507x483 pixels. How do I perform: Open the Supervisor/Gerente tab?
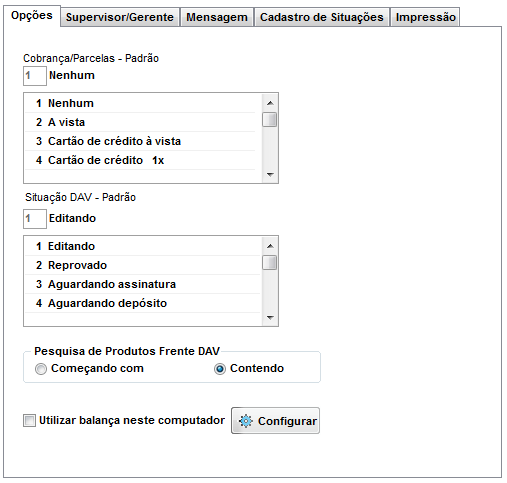[x=120, y=17]
